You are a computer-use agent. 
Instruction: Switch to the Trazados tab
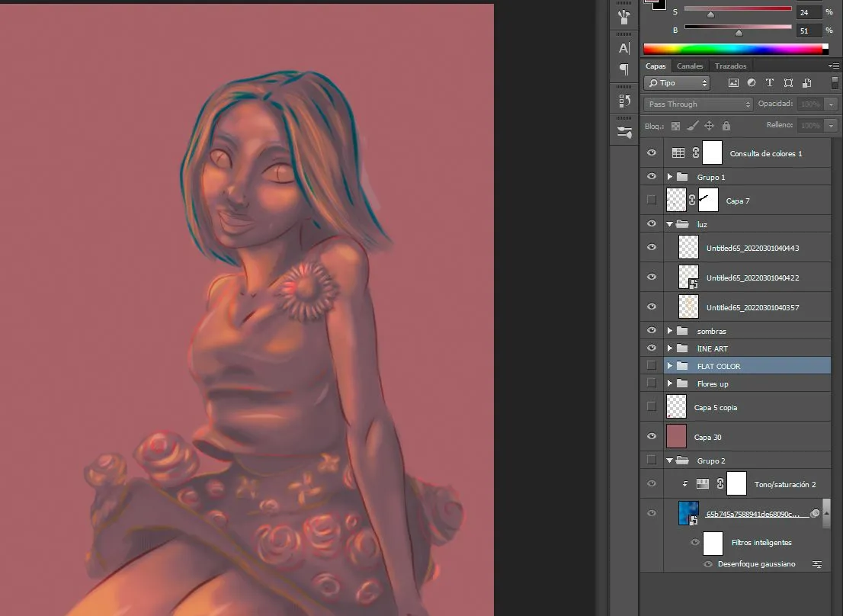pos(731,66)
